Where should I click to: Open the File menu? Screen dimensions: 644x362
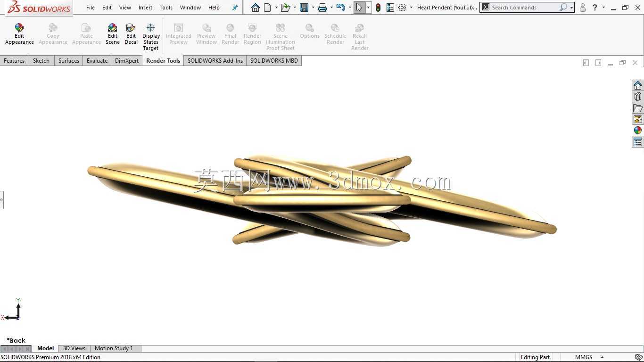click(x=91, y=8)
